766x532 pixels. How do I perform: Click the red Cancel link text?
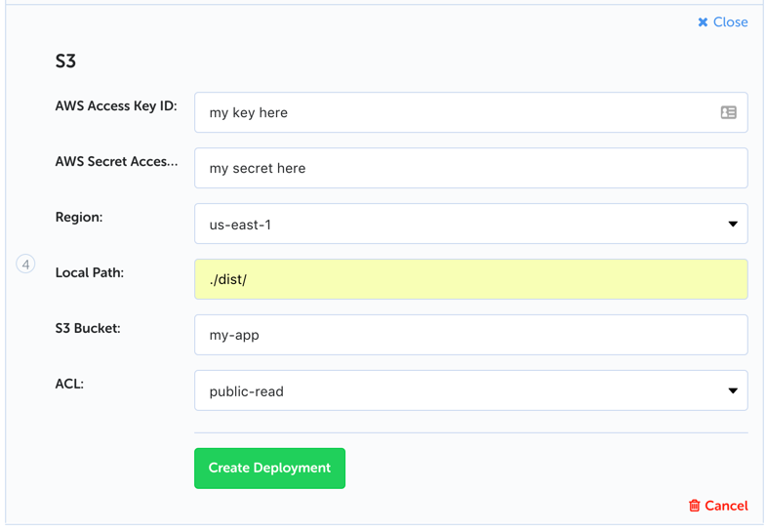[x=726, y=506]
